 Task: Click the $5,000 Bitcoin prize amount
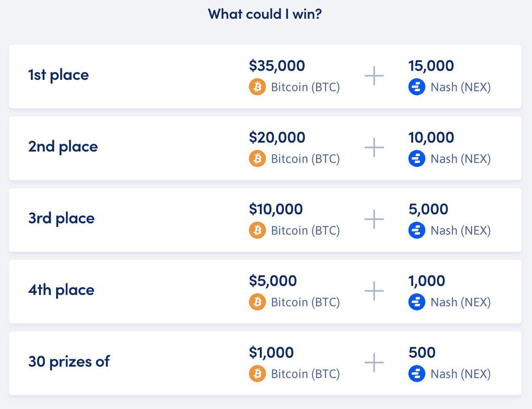(x=273, y=281)
